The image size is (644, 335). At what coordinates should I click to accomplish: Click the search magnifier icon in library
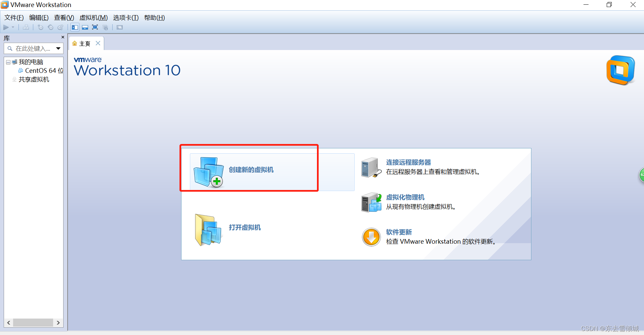pyautogui.click(x=10, y=49)
